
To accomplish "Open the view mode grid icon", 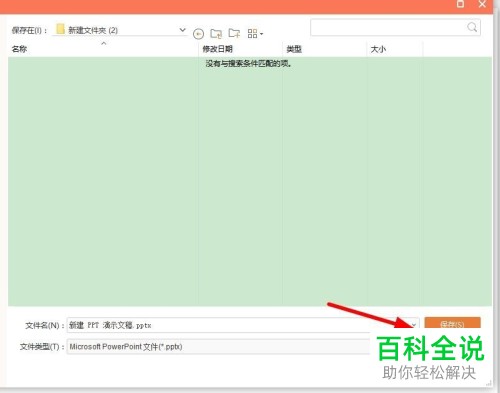I will click(252, 34).
